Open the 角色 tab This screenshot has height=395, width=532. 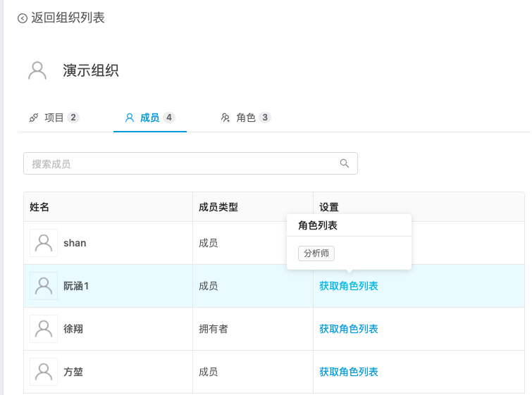click(245, 118)
